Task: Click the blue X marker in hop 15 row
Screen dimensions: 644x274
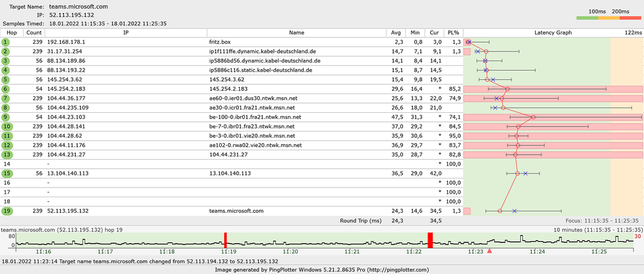Action: pos(525,173)
